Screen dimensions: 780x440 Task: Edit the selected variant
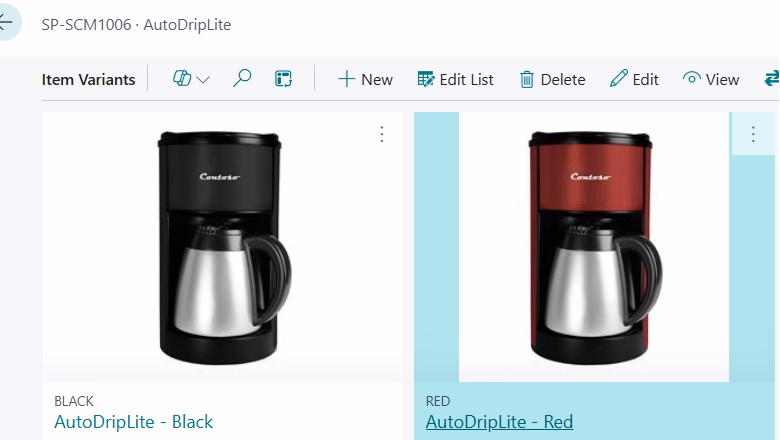coord(634,80)
